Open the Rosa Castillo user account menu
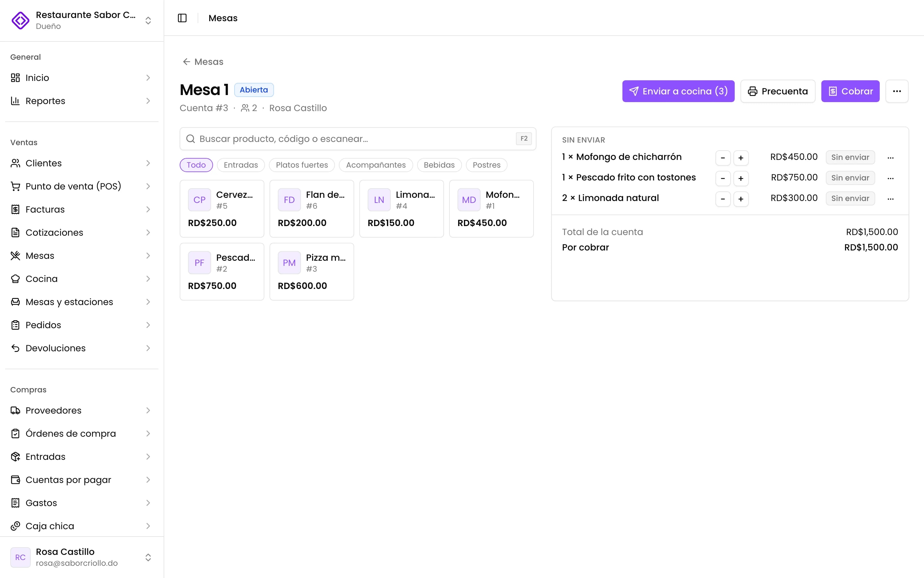Screen dimensions: 924x578 click(x=82, y=557)
